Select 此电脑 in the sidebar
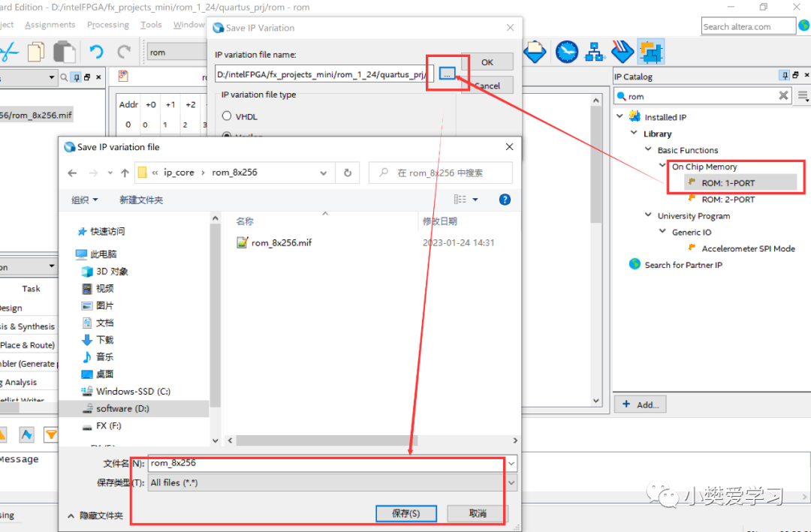This screenshot has height=532, width=811. (96, 254)
